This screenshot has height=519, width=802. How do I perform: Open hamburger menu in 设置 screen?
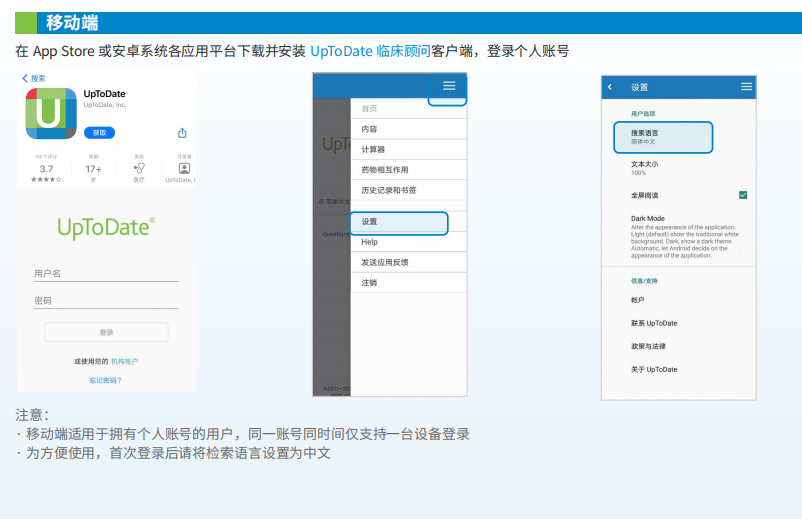tap(746, 87)
